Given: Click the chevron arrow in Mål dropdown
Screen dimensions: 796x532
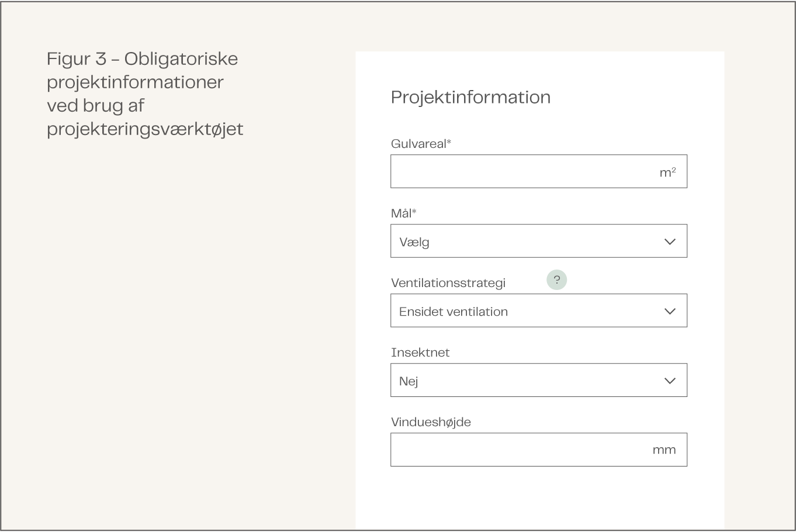Looking at the screenshot, I should coord(670,241).
